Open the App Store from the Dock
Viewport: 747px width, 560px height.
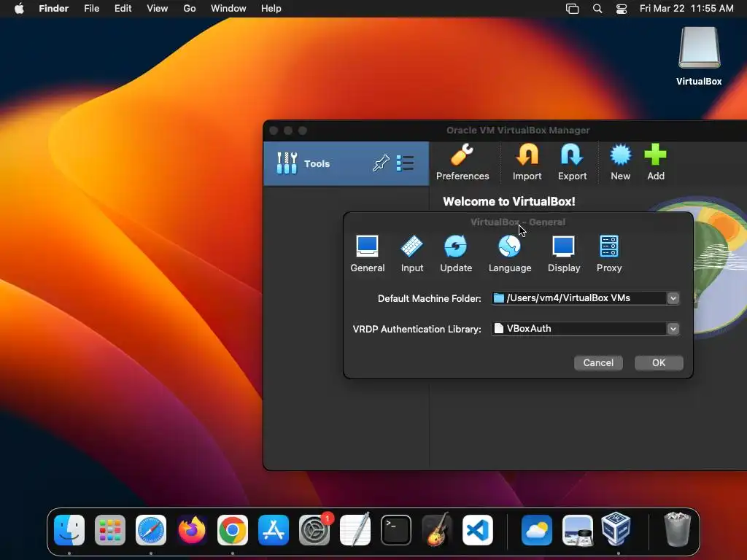coord(274,530)
